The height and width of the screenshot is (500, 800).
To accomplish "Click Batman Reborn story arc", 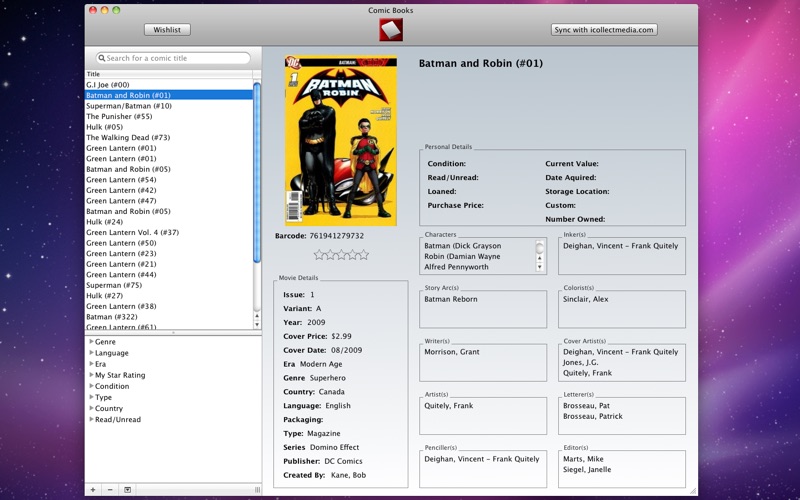I will tap(451, 299).
